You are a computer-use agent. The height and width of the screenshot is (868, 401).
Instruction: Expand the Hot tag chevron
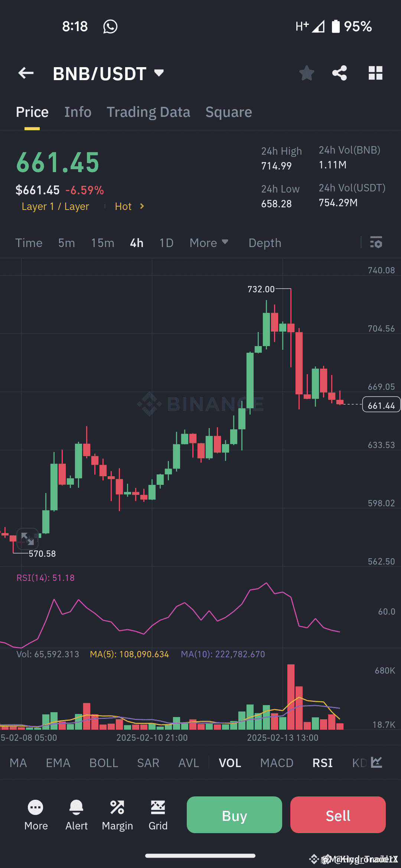pyautogui.click(x=142, y=206)
